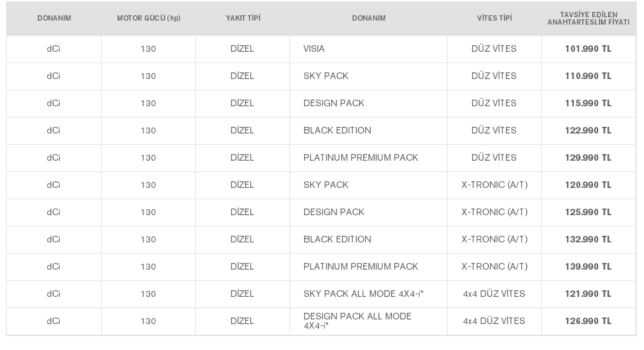644x350 pixels.
Task: Click the TAVSİYE EDİLEN ANAHTARTESLİM FİYATI header
Action: click(x=588, y=19)
